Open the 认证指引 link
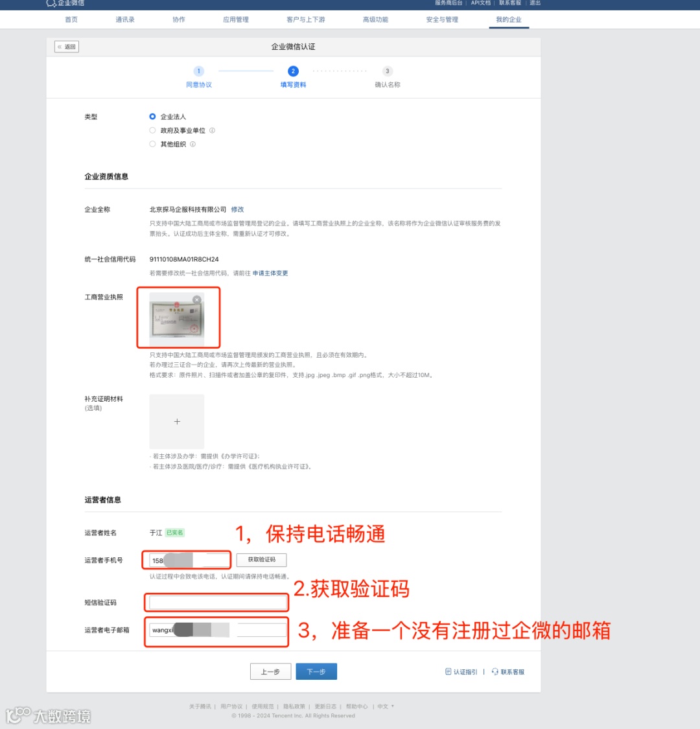The image size is (700, 729). 461,672
